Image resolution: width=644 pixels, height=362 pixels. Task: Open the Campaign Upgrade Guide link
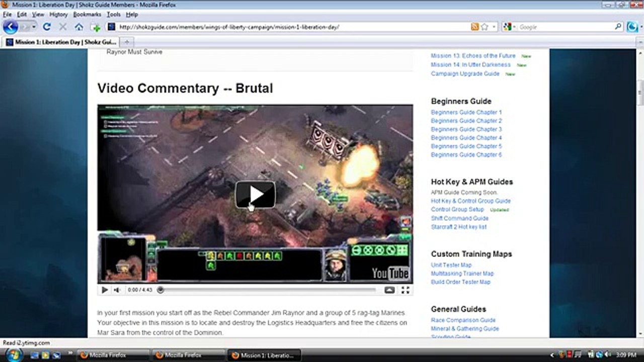(465, 74)
